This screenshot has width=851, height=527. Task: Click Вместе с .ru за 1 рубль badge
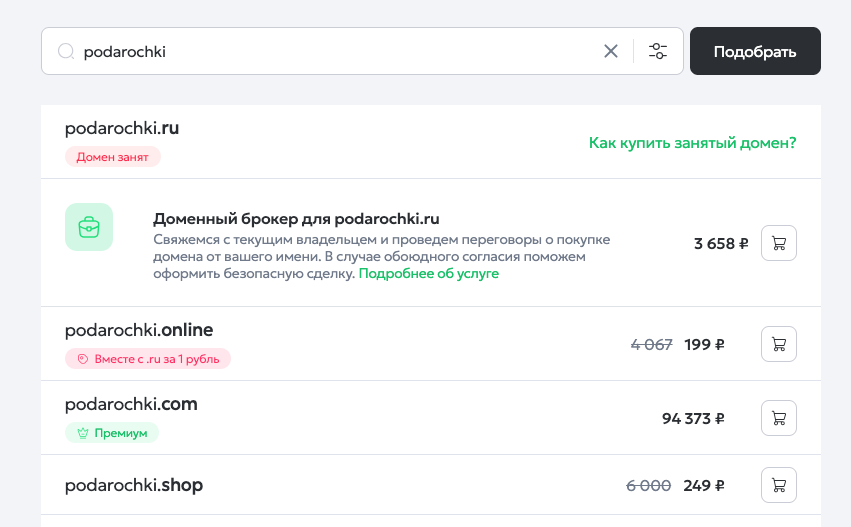point(148,359)
